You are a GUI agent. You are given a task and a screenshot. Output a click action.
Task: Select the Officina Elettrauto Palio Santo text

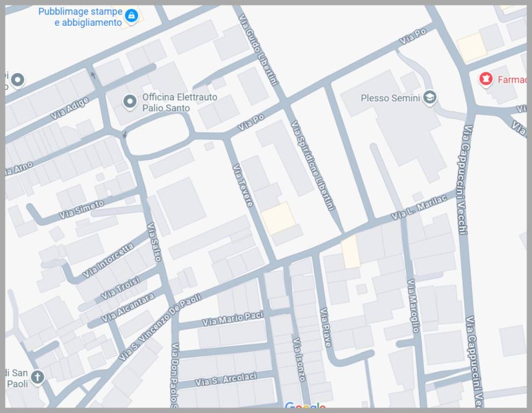pyautogui.click(x=179, y=102)
